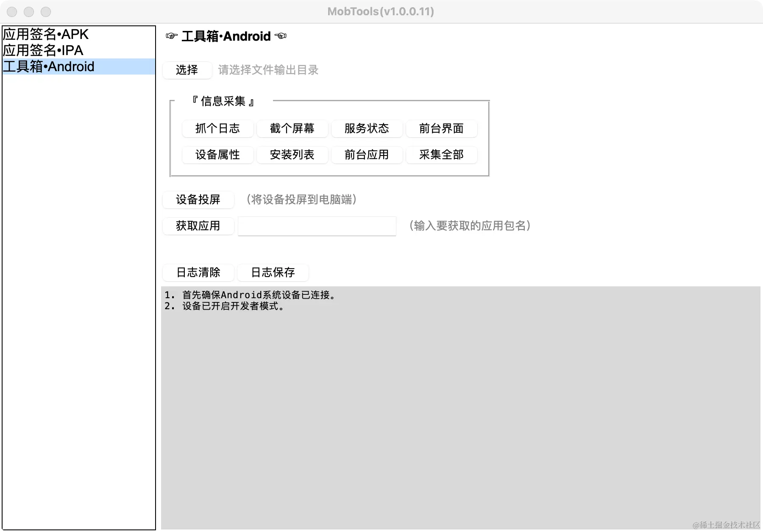Click the 工具箱·Android page heading
Image resolution: width=763 pixels, height=532 pixels.
click(x=226, y=36)
